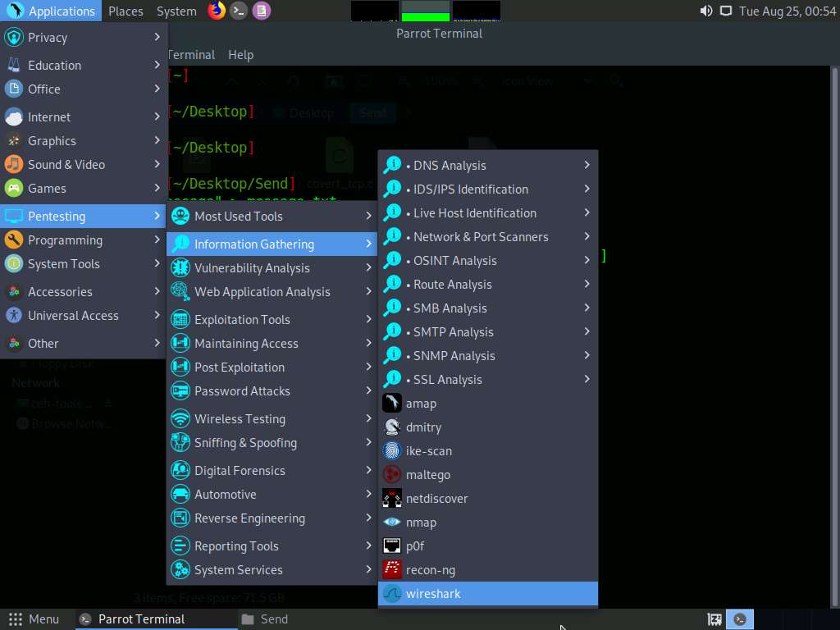Open the Internet category

pos(83,116)
